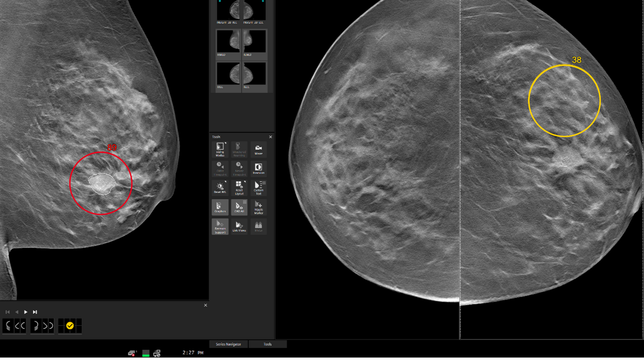Select the Nipple Marker tool
The width and height of the screenshot is (644, 362).
pos(258,207)
